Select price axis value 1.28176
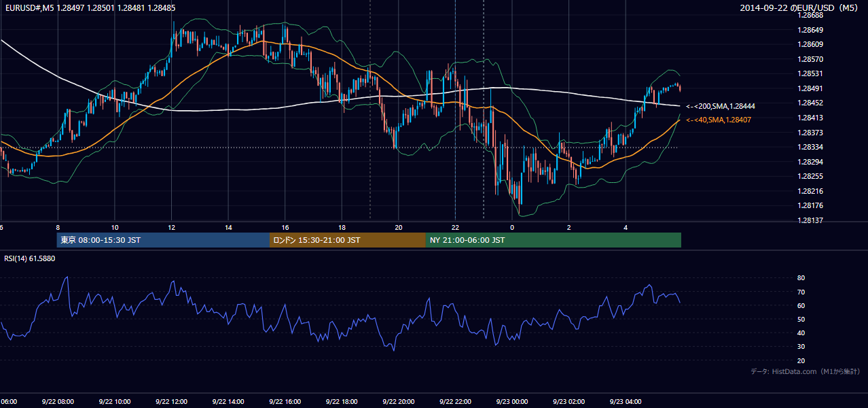Viewport: 868px width, 408px height. (x=810, y=205)
